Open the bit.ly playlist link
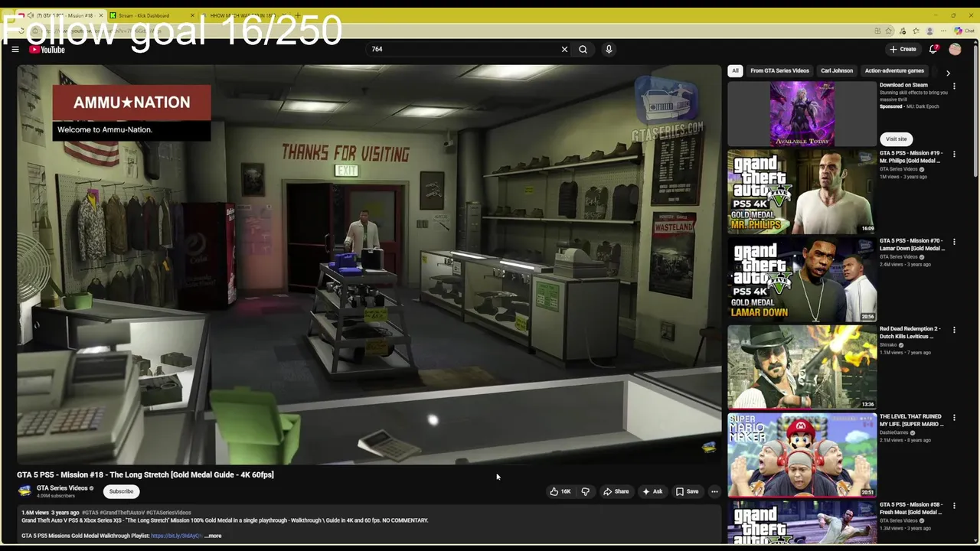 (x=176, y=536)
